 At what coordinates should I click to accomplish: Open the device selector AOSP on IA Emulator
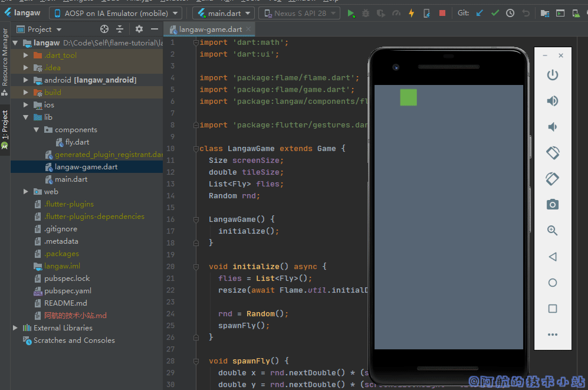coord(117,13)
